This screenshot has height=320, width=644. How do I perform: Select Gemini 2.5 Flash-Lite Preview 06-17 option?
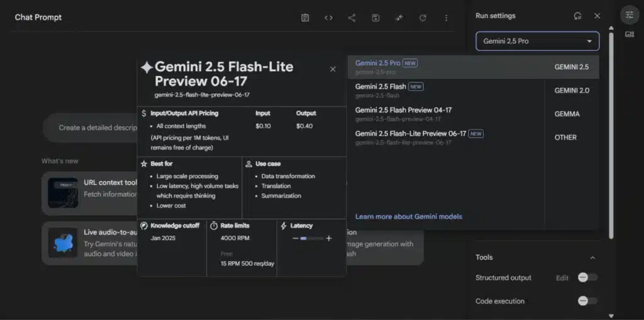coord(446,137)
